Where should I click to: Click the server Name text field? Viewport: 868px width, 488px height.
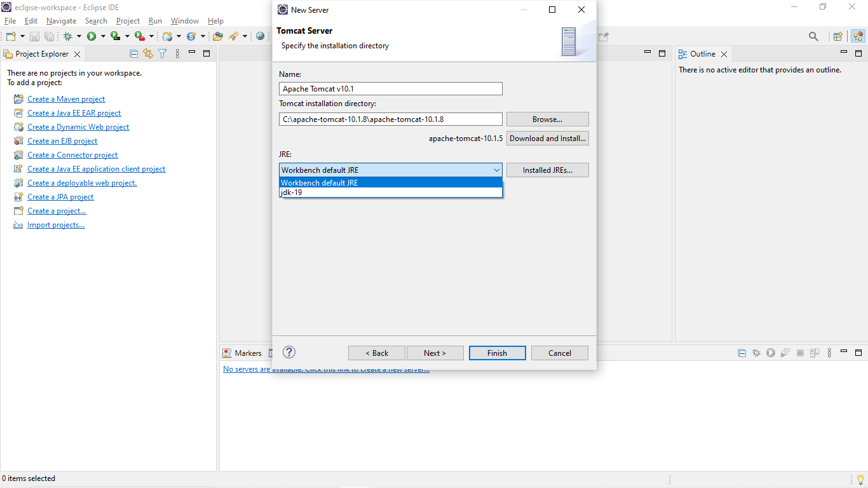click(391, 88)
